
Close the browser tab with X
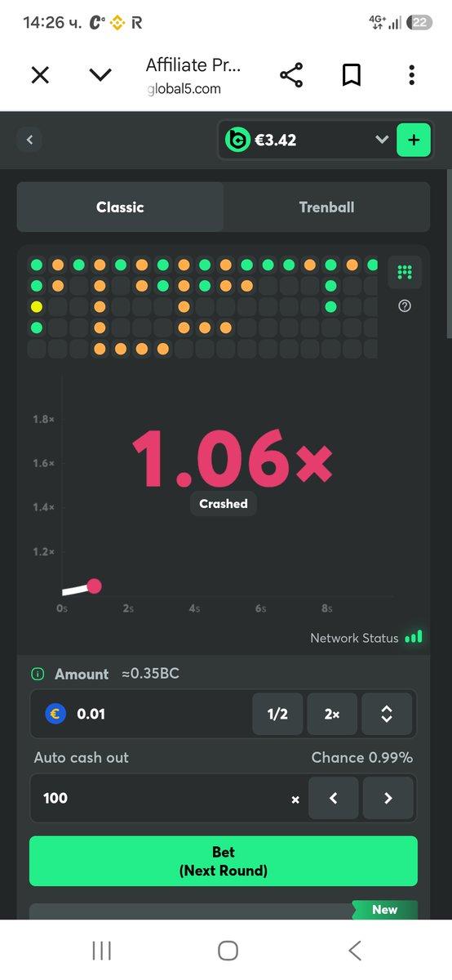point(40,75)
